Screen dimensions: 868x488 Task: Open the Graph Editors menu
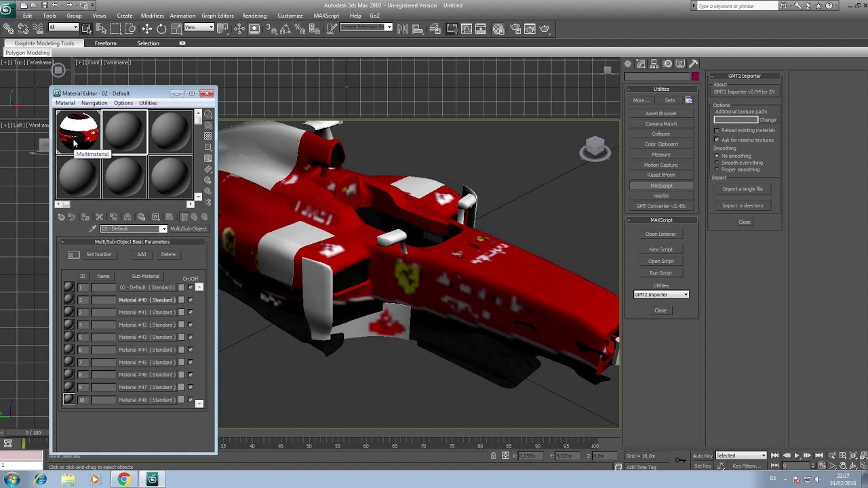point(218,16)
